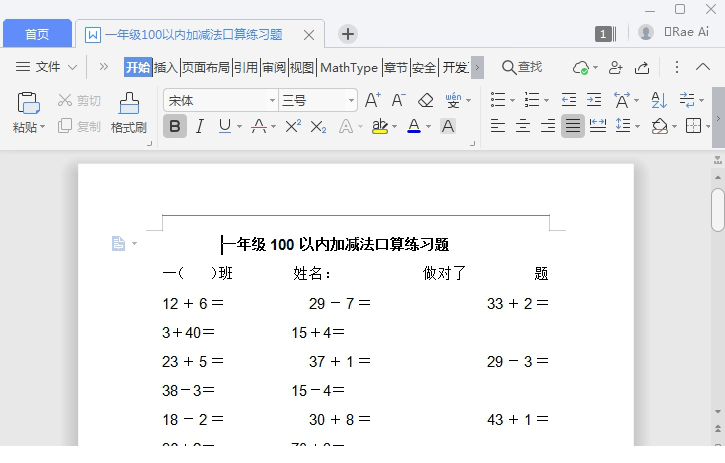Apply character shading A icon

(x=448, y=126)
